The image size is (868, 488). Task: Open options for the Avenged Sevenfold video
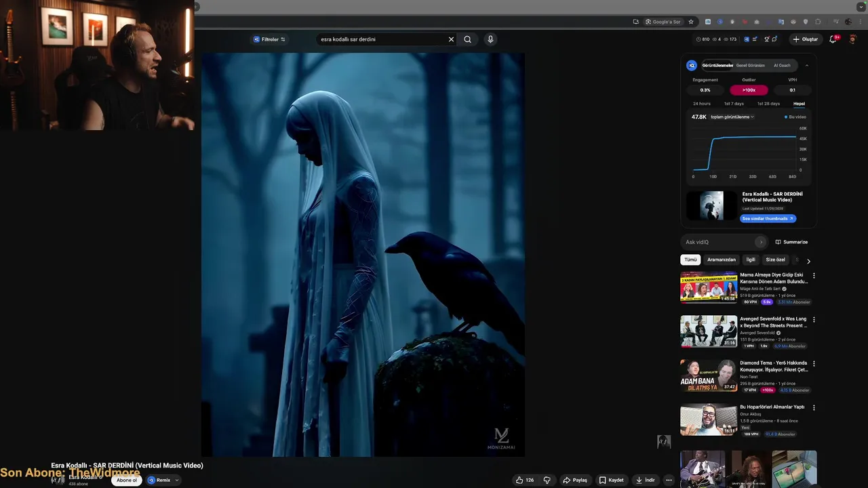click(814, 320)
